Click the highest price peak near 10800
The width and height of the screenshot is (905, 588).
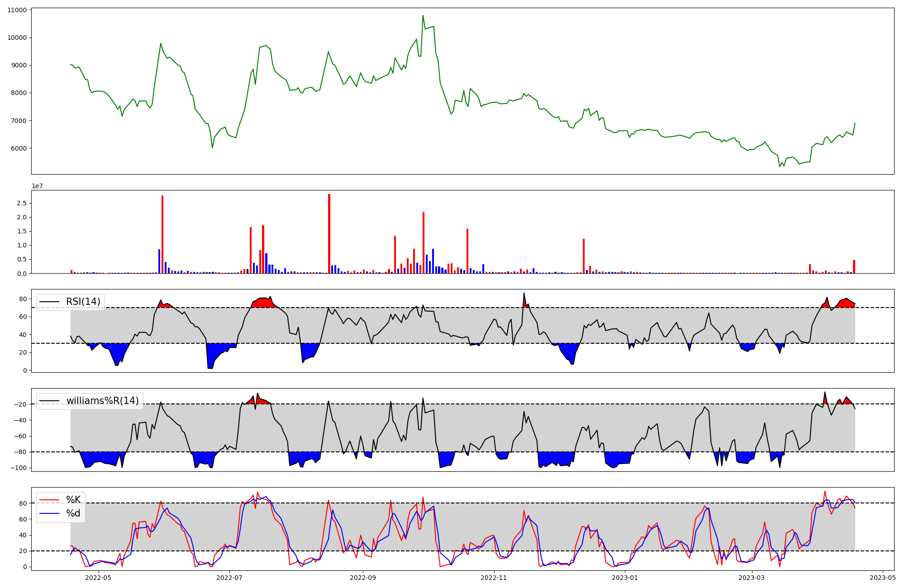coord(423,15)
